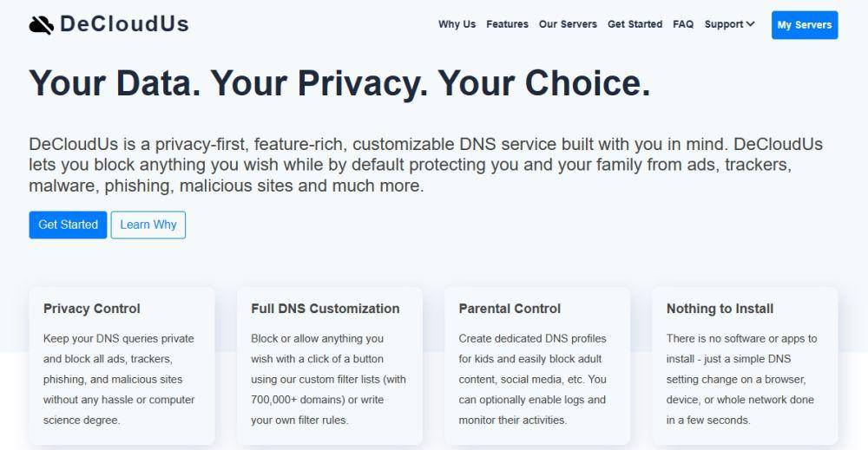Viewport: 868px width, 450px height.
Task: Click the DeCloudUs crossed-cloud logo icon
Action: coord(42,25)
